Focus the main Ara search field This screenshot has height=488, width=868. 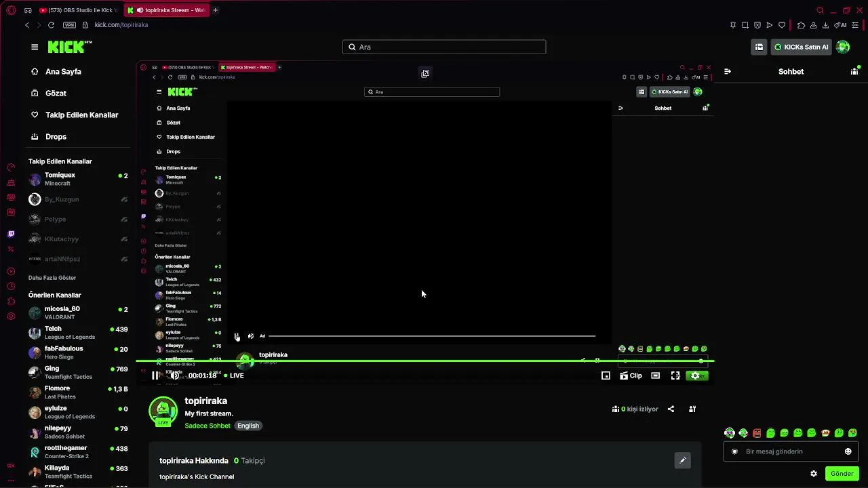[444, 47]
